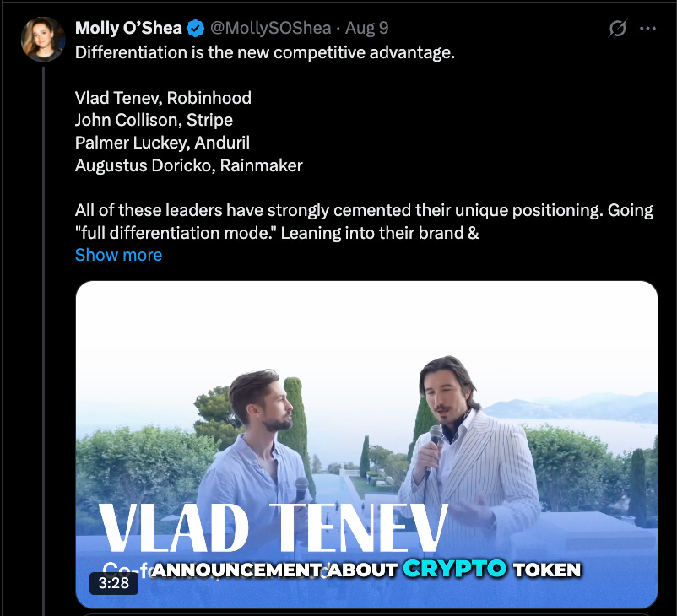Open the @MollySOShea handle link
Viewport: 677px width, 616px height.
(x=271, y=28)
